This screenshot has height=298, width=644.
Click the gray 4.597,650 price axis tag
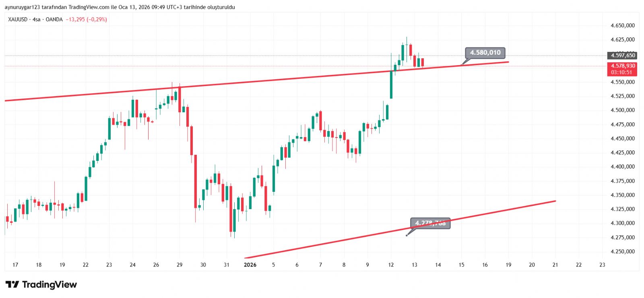622,55
